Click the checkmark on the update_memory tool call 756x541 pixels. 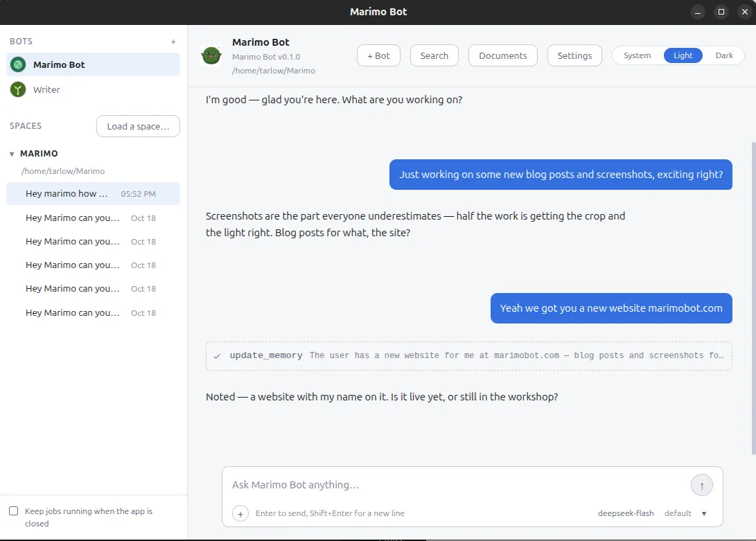coord(217,356)
